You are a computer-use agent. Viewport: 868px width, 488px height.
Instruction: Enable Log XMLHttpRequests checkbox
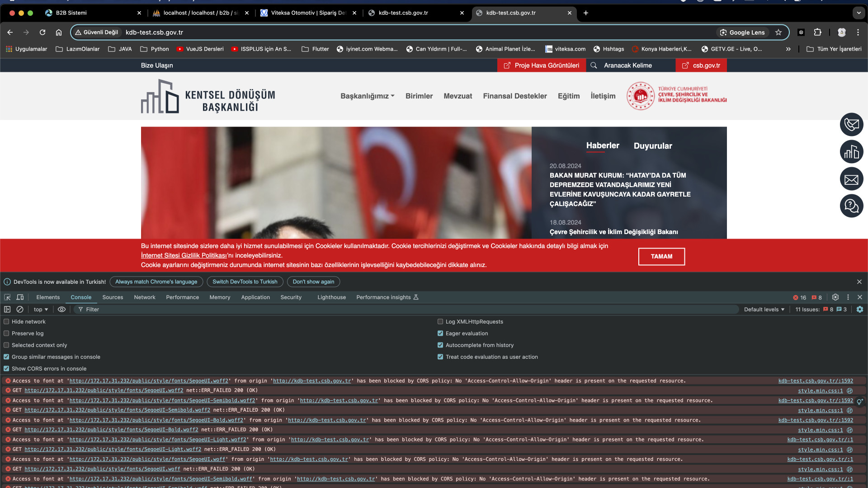point(440,322)
